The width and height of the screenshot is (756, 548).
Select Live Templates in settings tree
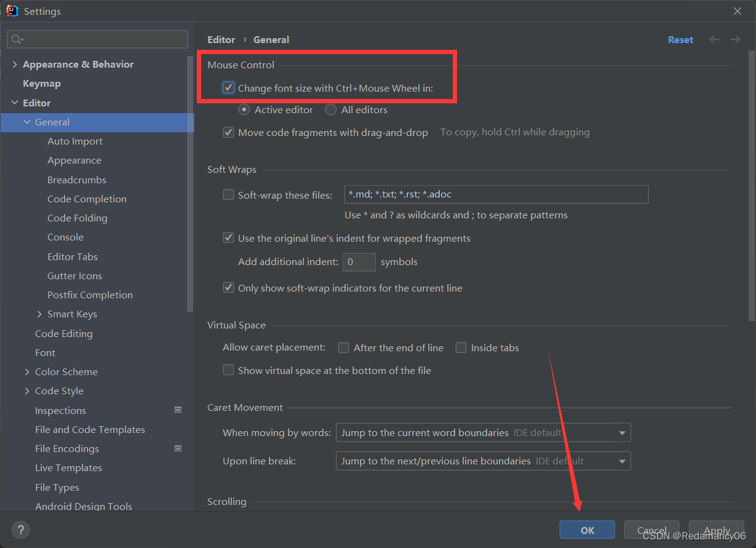tap(68, 468)
